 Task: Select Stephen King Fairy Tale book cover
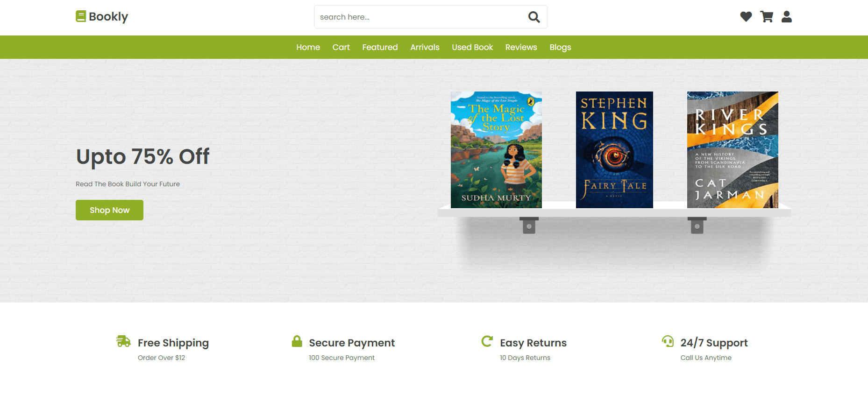614,150
